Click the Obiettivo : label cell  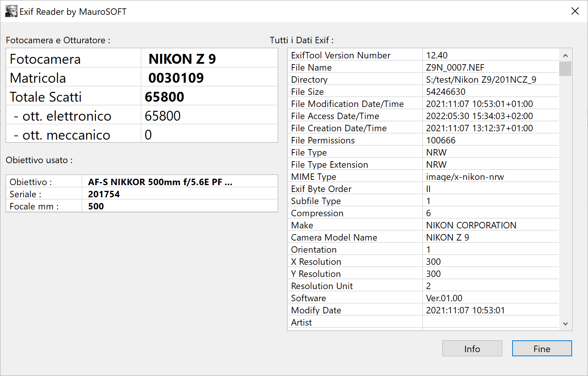coord(44,182)
